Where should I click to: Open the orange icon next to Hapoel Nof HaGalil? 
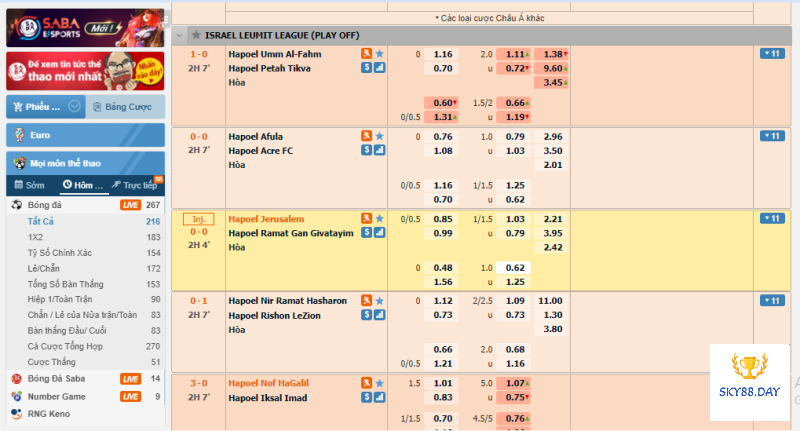[367, 382]
